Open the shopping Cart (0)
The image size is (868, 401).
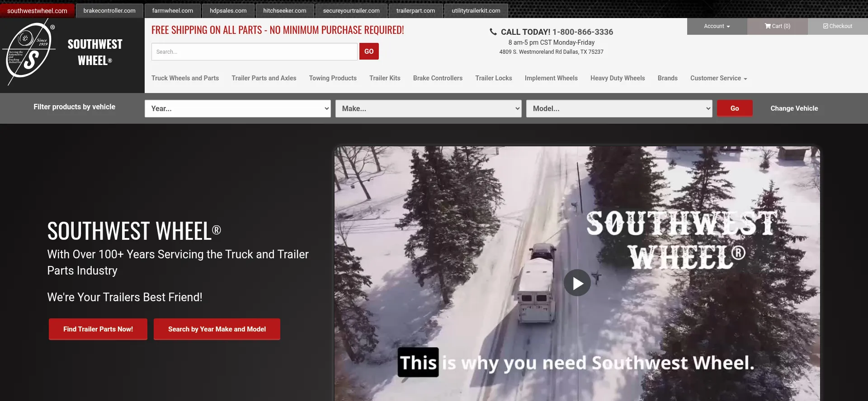pyautogui.click(x=777, y=26)
